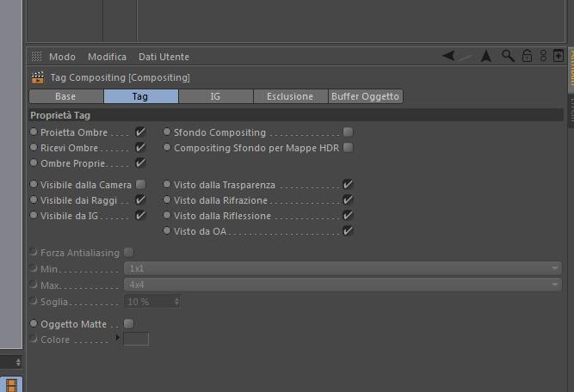Click the up arrow navigation icon
Screen dimensions: 574x392
point(486,56)
